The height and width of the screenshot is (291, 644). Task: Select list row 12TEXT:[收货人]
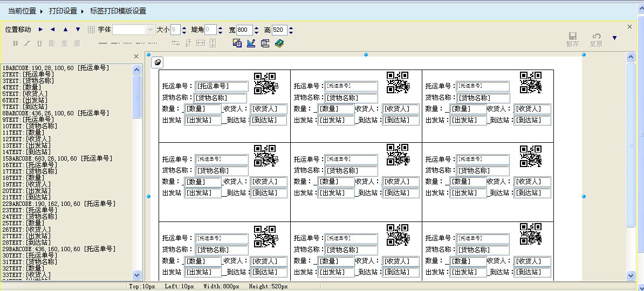[26, 138]
